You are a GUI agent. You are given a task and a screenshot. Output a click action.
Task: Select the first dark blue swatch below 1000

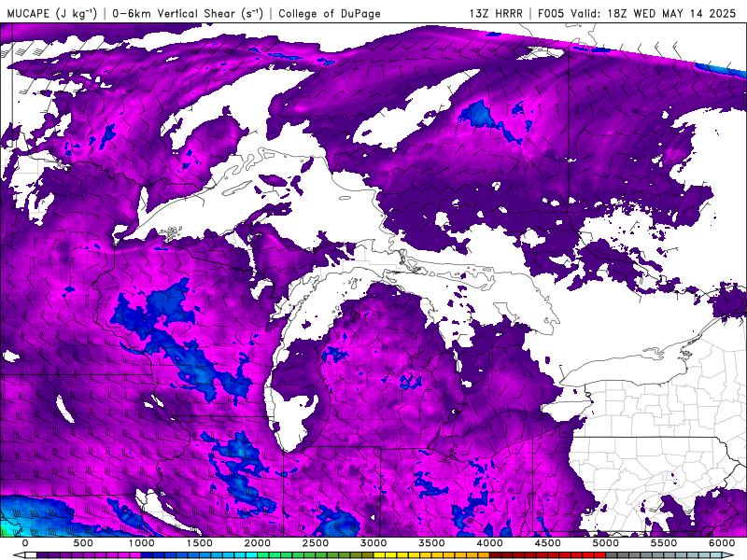click(147, 554)
